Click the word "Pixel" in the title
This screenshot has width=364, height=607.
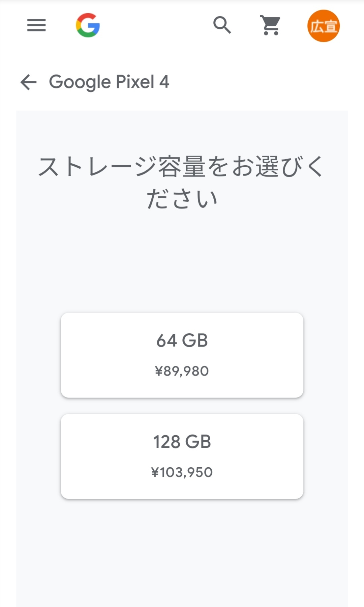[x=135, y=82]
